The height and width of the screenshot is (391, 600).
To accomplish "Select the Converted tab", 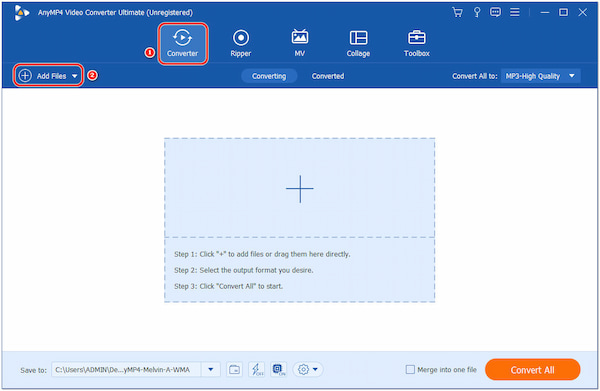I will tap(328, 76).
